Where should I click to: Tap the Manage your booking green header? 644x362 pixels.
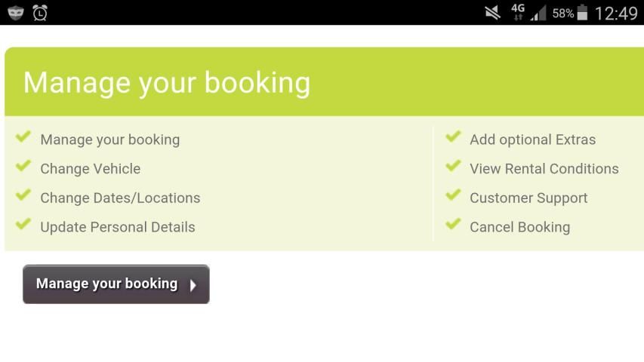click(166, 82)
